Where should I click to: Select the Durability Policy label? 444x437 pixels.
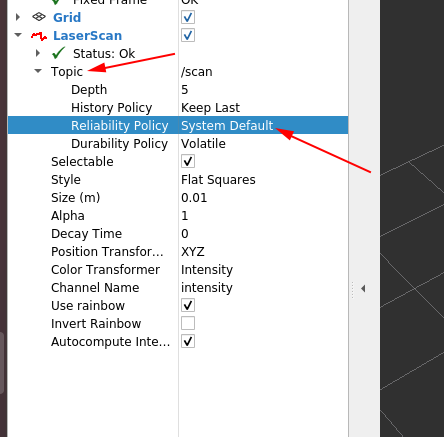pos(119,144)
